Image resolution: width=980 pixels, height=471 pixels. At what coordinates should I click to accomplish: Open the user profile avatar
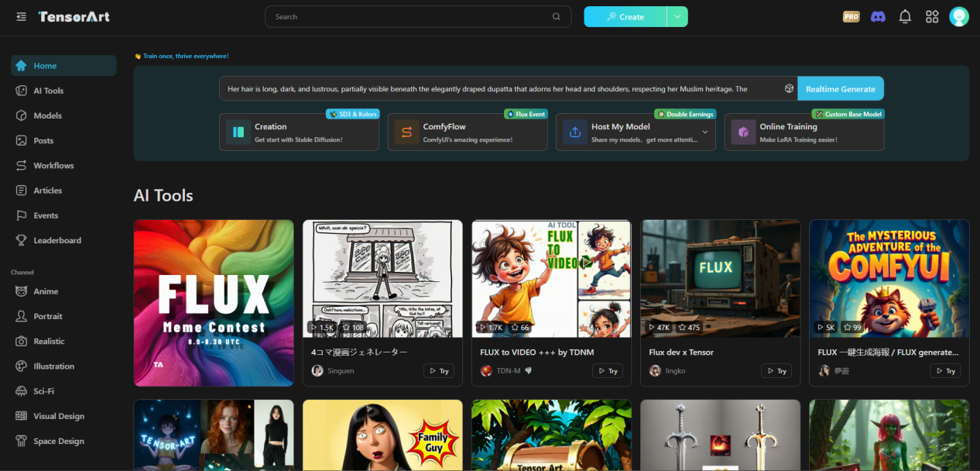coord(959,16)
